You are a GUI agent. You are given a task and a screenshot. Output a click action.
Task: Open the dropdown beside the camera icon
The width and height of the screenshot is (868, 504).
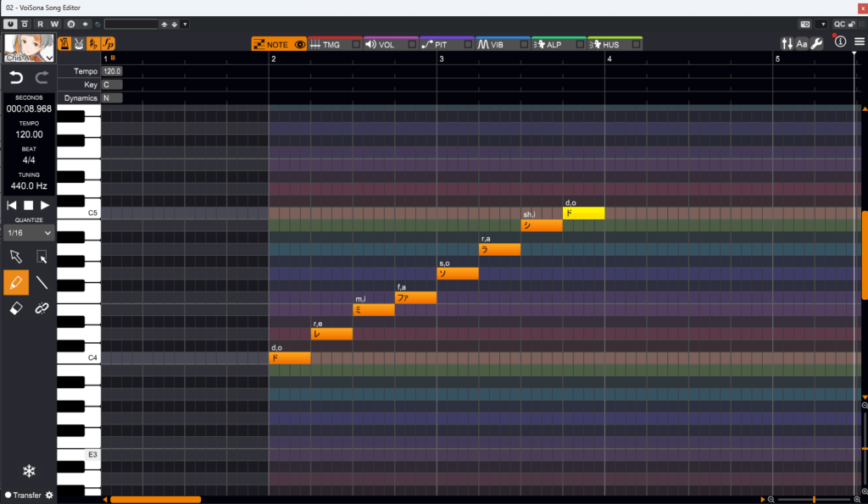[823, 25]
